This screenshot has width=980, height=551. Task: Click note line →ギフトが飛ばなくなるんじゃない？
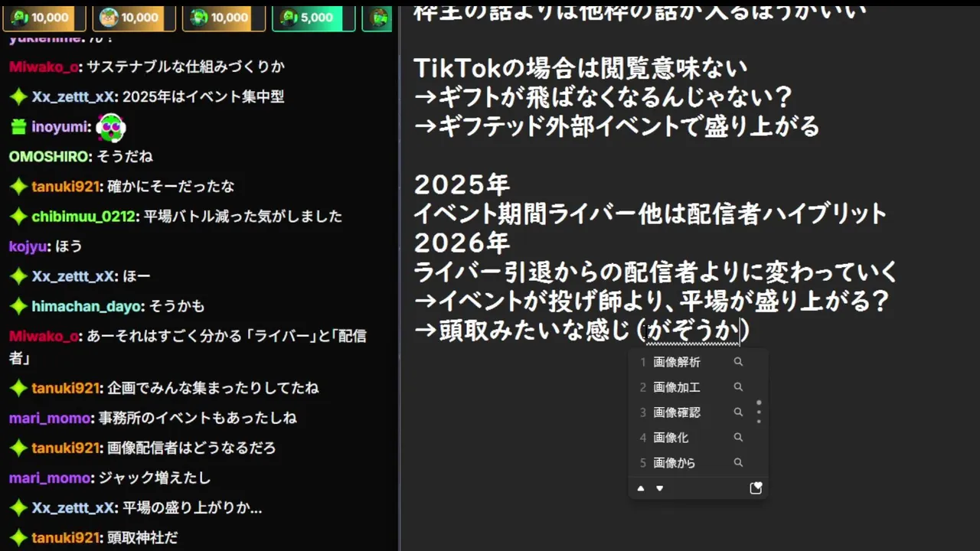(x=603, y=96)
